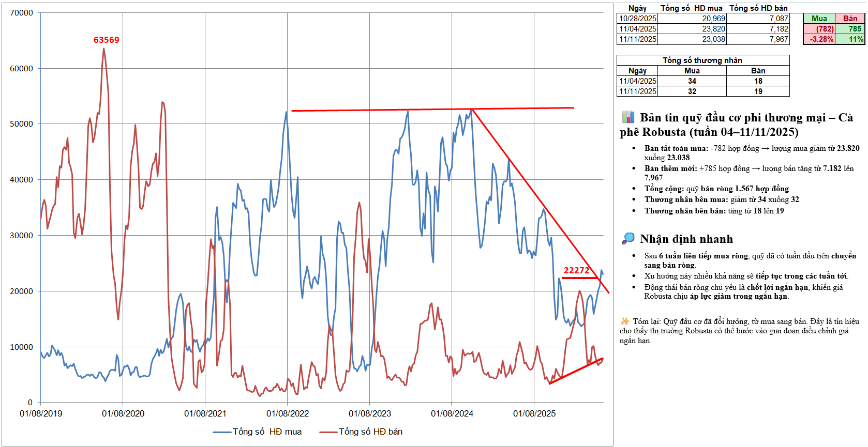The height and width of the screenshot is (447, 868).
Task: Click the (782) cell under Mua
Action: 819,29
